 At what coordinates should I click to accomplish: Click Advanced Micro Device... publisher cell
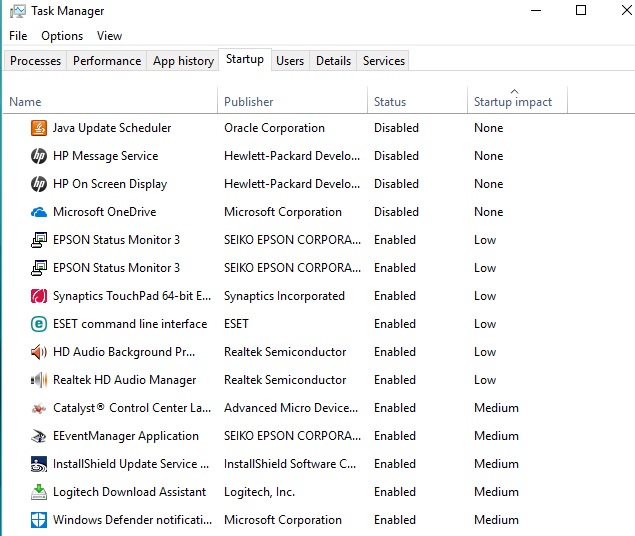point(291,408)
